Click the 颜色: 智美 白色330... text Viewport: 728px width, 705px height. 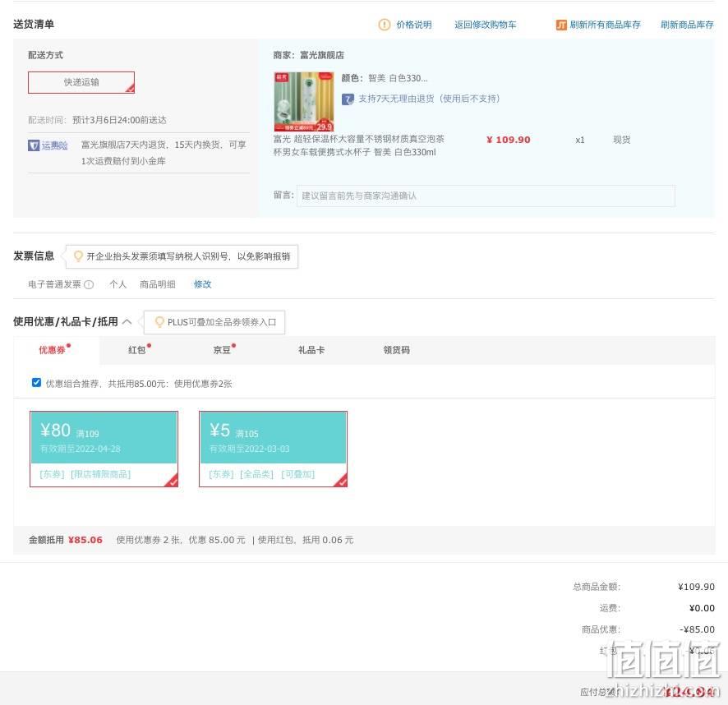pyautogui.click(x=385, y=78)
